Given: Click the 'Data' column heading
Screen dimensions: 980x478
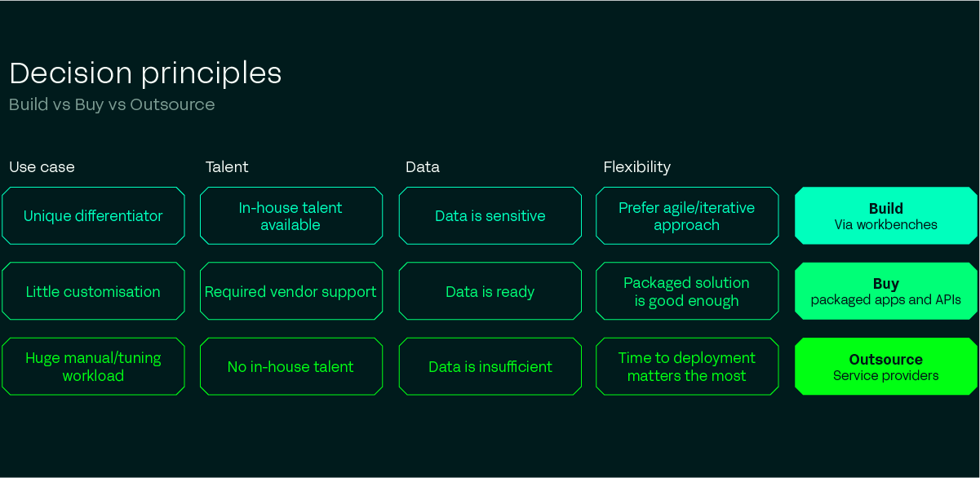Looking at the screenshot, I should tap(423, 166).
